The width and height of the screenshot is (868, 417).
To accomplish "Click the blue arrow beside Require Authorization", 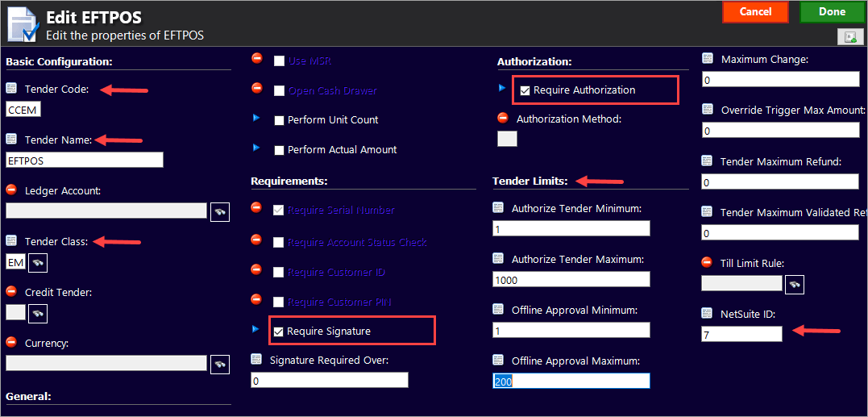I will tap(502, 88).
